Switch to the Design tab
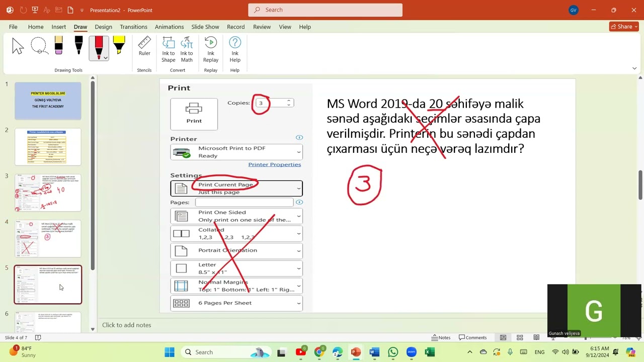644x362 pixels. pyautogui.click(x=103, y=27)
